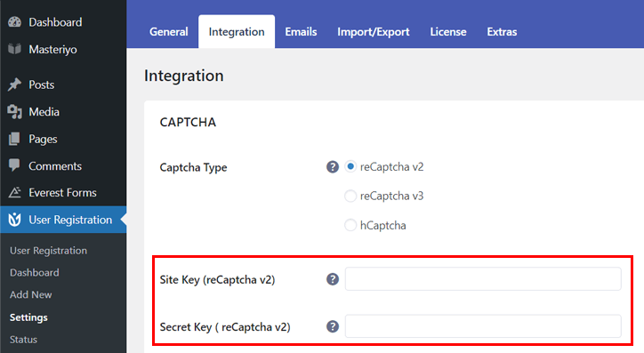This screenshot has width=644, height=353.
Task: Click help icon beside Captcha Type
Action: [x=333, y=167]
